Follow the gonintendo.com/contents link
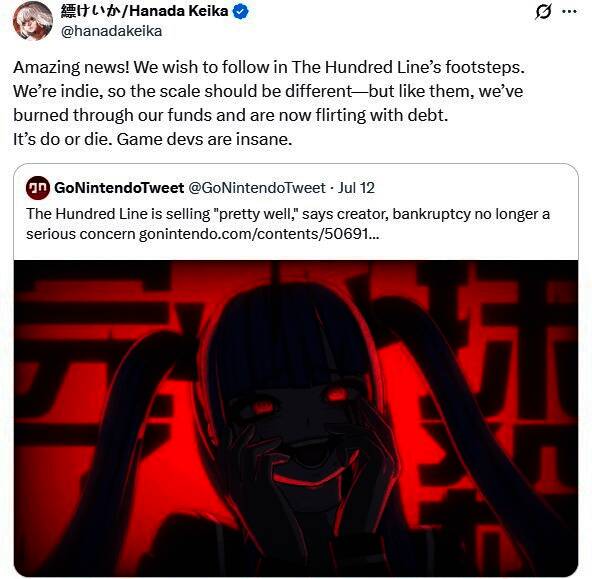Image resolution: width=592 pixels, height=579 pixels. coord(259,234)
